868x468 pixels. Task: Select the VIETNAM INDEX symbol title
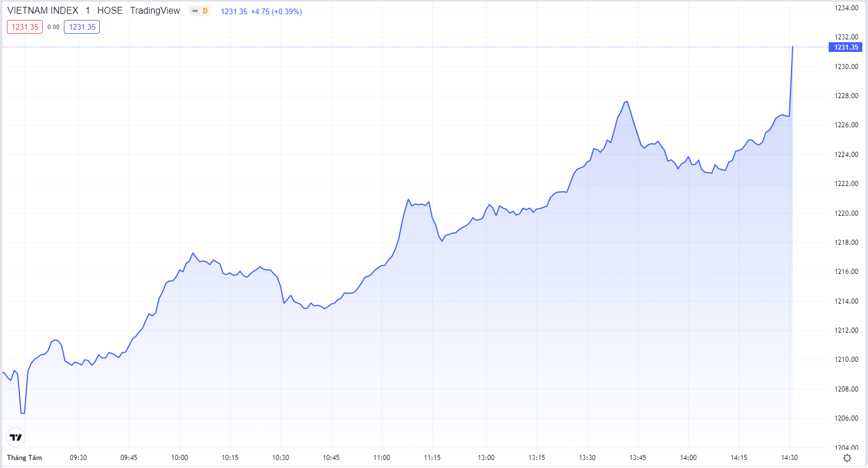pyautogui.click(x=43, y=11)
